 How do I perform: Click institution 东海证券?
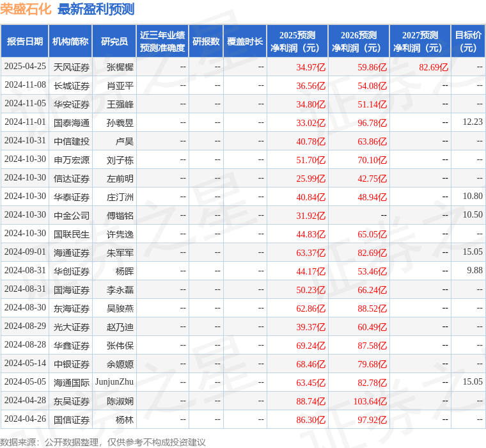point(72,308)
